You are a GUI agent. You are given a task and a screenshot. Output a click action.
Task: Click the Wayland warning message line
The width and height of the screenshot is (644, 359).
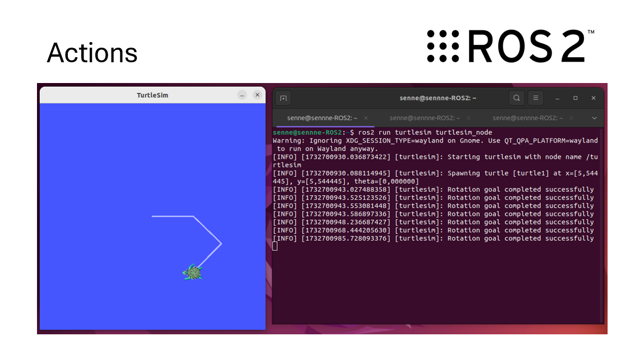435,145
